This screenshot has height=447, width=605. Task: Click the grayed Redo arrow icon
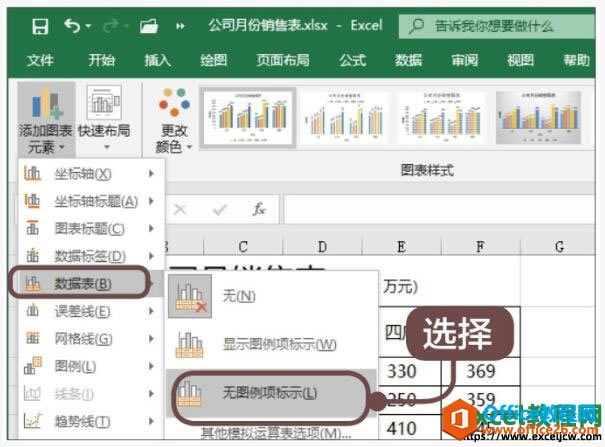tap(111, 26)
